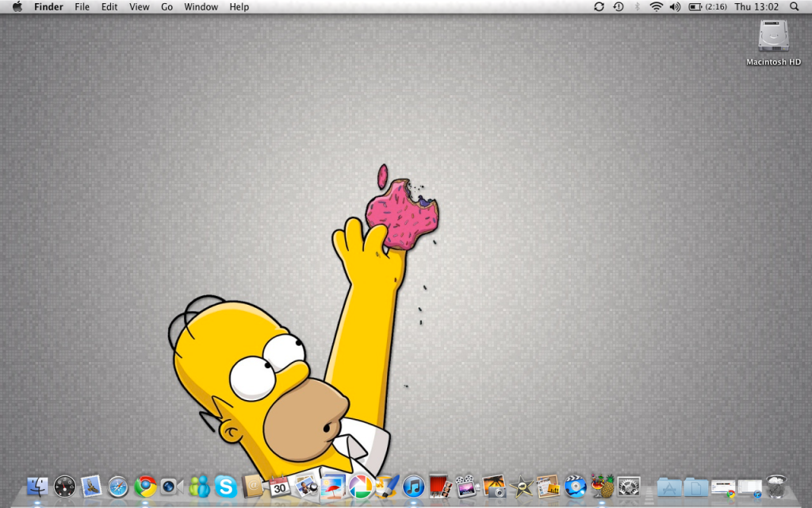Open the Window menu
Screen dimensions: 812x508
(201, 6)
